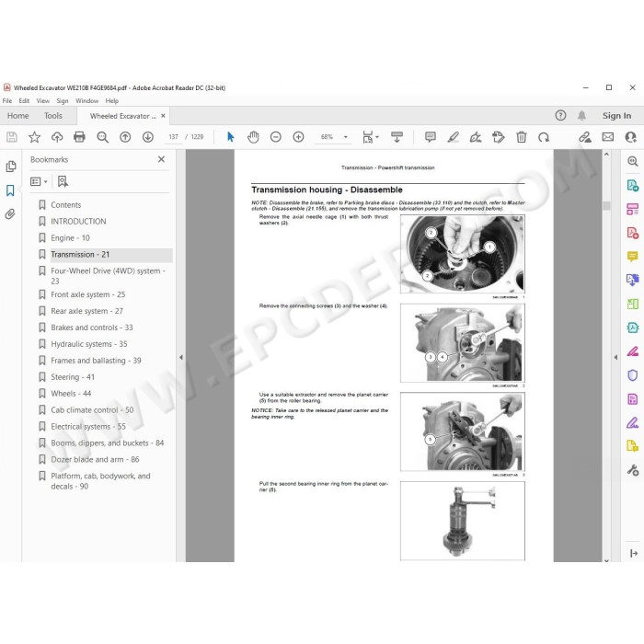The height and width of the screenshot is (644, 644).
Task: Collapse the left navigation pane arrow
Action: point(180,357)
